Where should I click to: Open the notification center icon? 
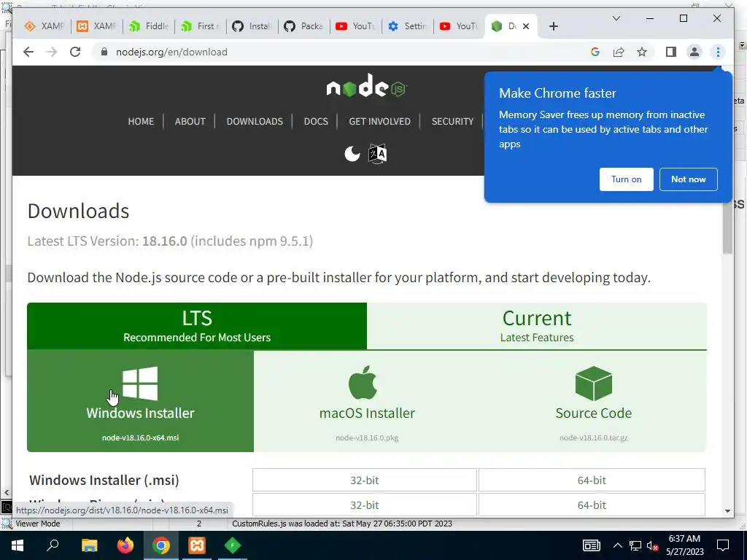[x=723, y=545]
